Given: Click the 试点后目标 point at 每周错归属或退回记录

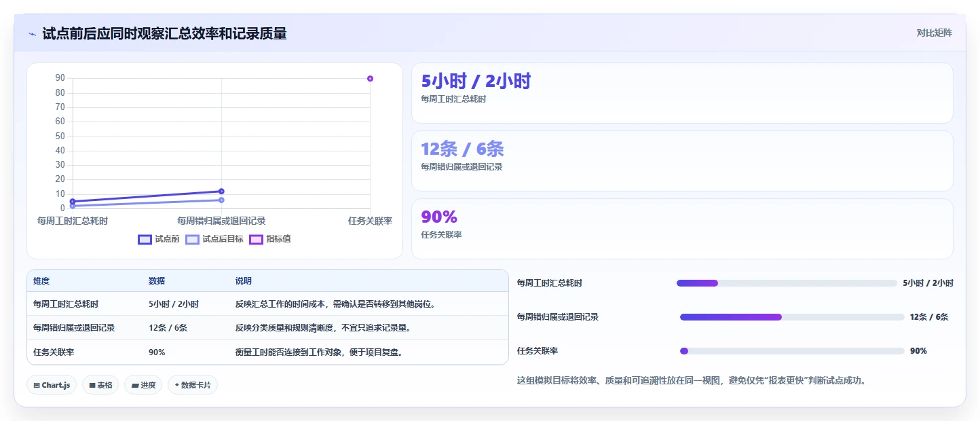Looking at the screenshot, I should click(x=221, y=200).
